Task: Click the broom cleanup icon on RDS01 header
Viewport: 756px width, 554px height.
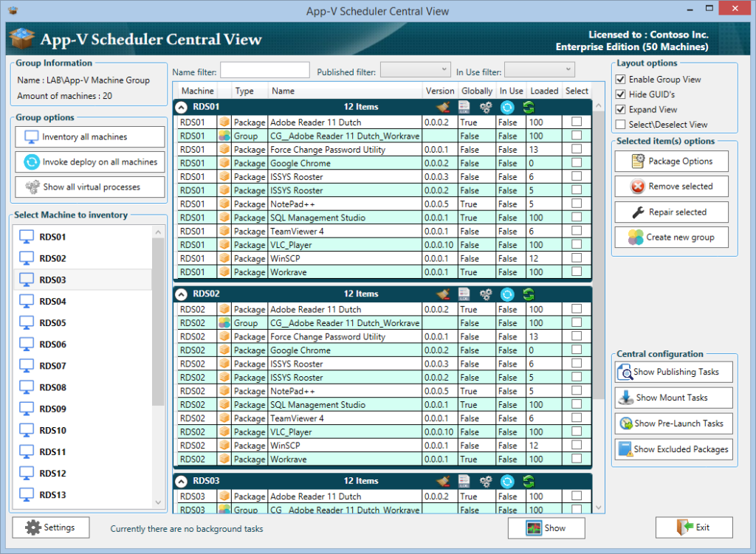Action: point(441,107)
